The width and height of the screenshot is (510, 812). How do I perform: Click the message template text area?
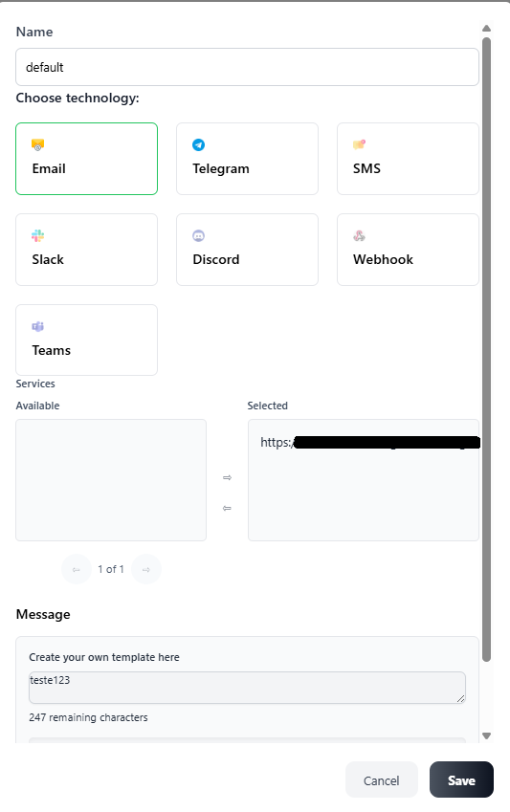click(247, 688)
